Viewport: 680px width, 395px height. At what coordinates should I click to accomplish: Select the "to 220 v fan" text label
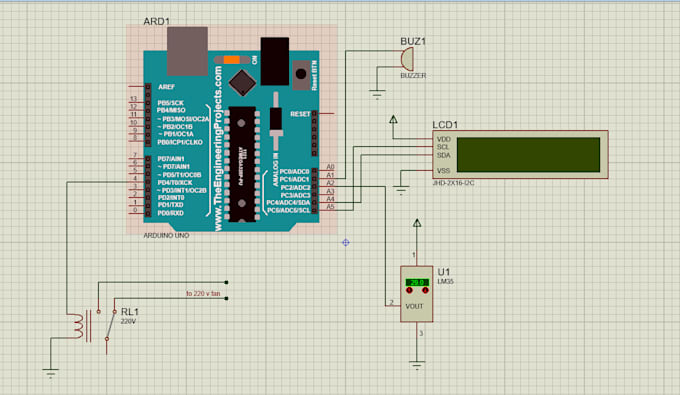click(x=203, y=294)
